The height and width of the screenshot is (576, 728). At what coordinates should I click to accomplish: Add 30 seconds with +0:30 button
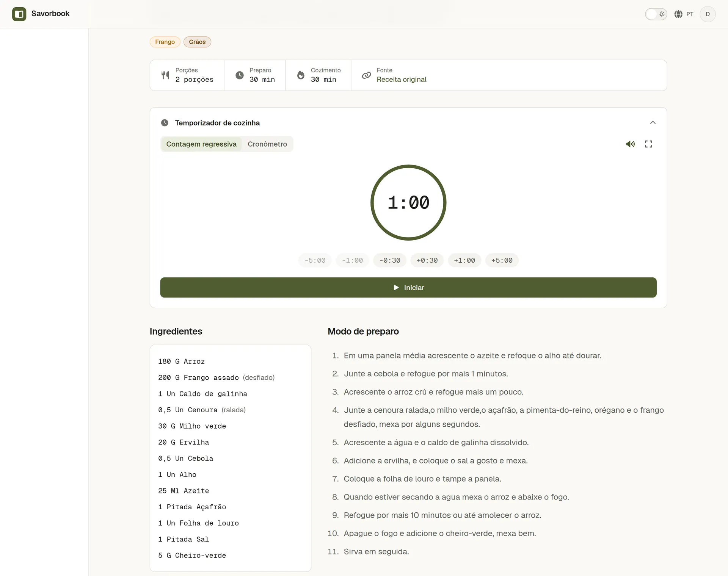tap(427, 260)
